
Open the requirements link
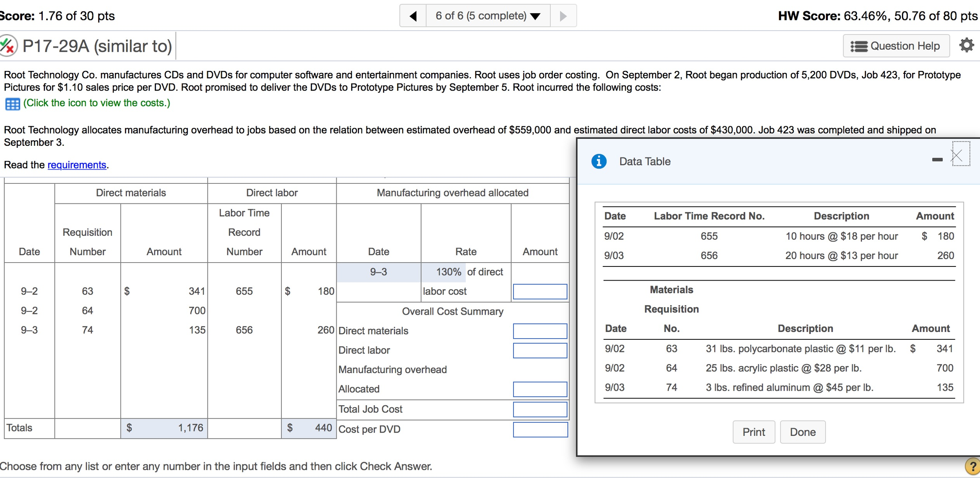[76, 165]
